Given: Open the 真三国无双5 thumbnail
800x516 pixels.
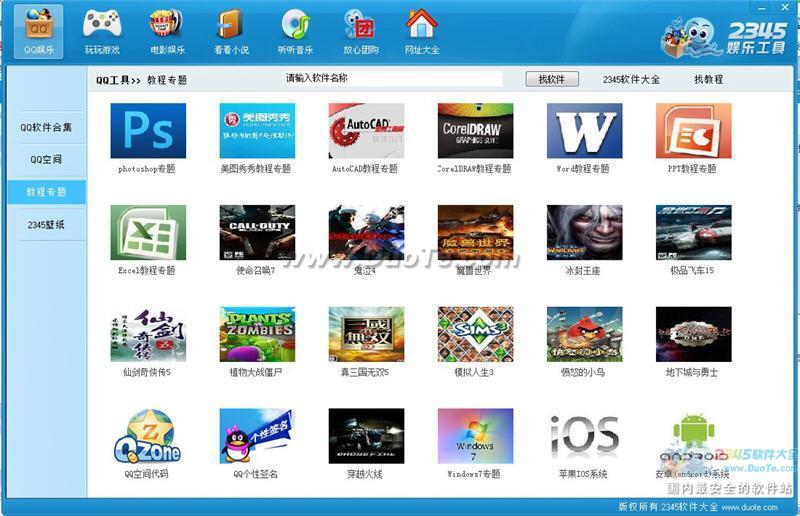Looking at the screenshot, I should (366, 334).
